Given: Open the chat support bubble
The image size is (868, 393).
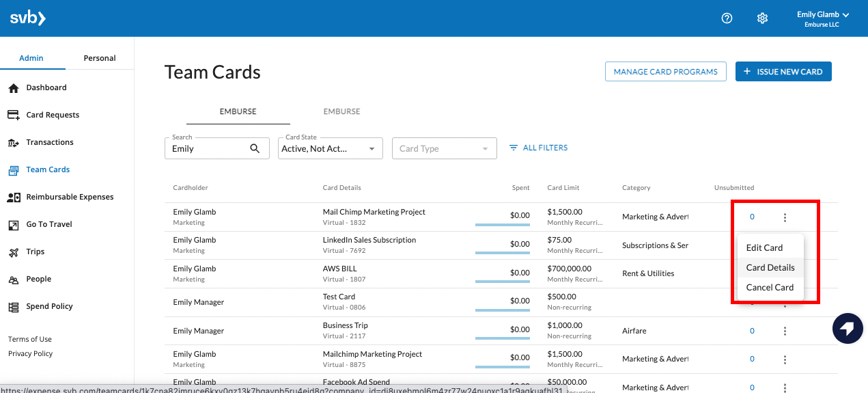Looking at the screenshot, I should coord(848,329).
